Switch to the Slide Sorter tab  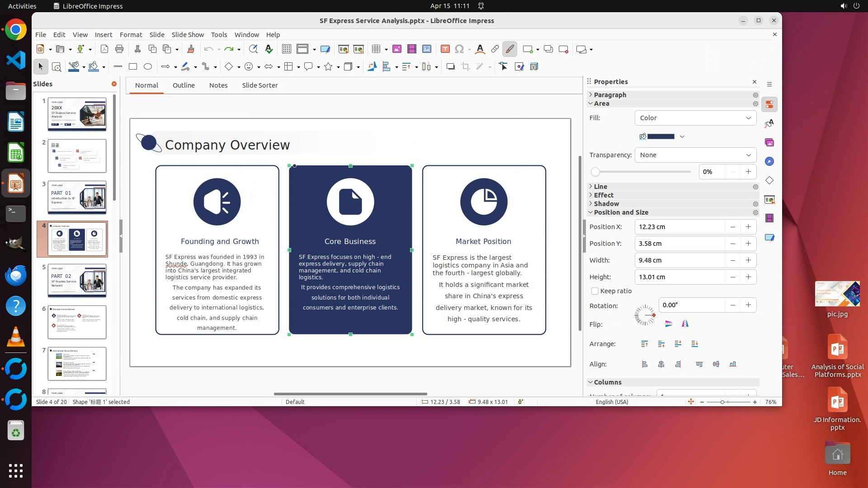point(259,85)
